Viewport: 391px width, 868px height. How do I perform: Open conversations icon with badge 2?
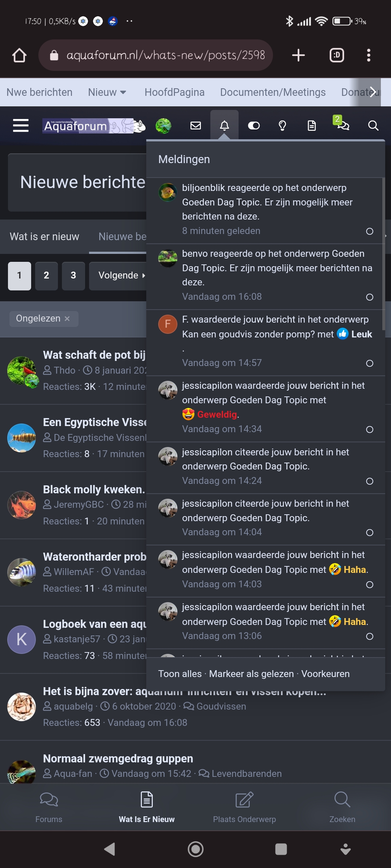pyautogui.click(x=341, y=123)
